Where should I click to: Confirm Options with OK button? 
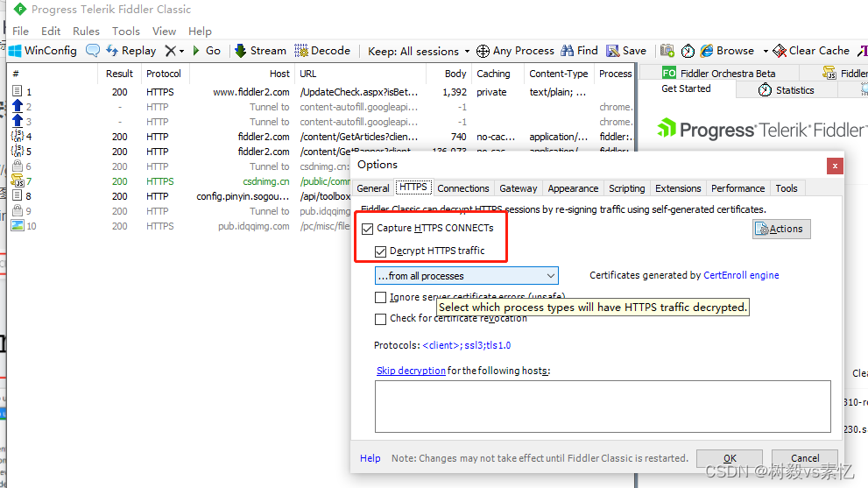click(730, 458)
